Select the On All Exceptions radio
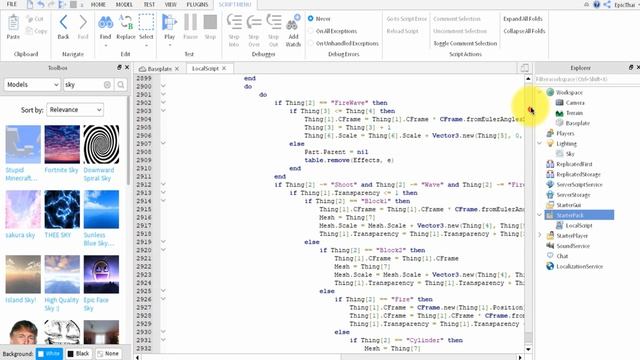This screenshot has height=360, width=640. [311, 31]
